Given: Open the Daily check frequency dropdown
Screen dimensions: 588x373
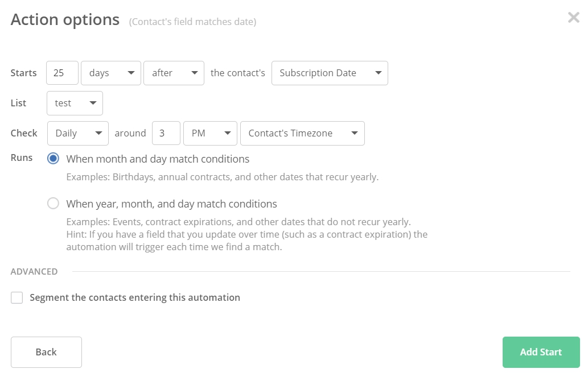Looking at the screenshot, I should [x=78, y=133].
